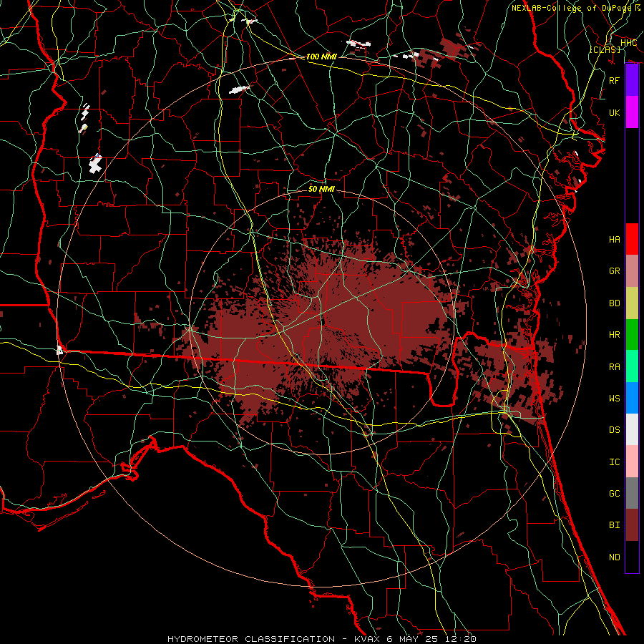Image resolution: width=644 pixels, height=644 pixels.
Task: Click the HA red legend swatch
Action: pyautogui.click(x=632, y=239)
